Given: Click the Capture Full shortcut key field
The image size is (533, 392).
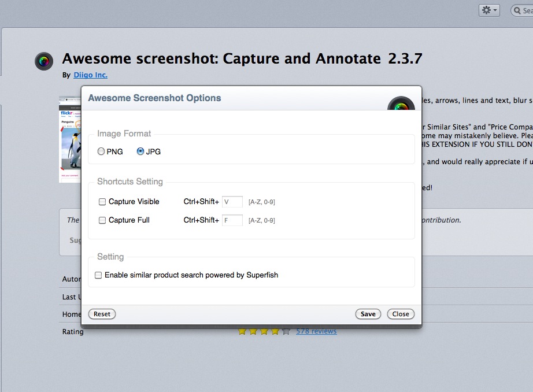Looking at the screenshot, I should tap(232, 220).
